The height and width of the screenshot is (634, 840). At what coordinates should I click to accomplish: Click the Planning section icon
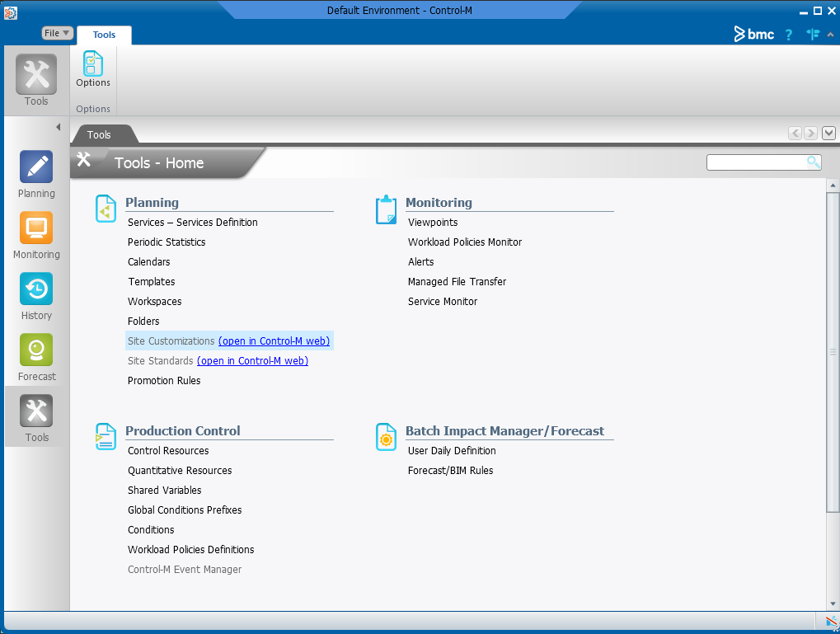106,209
